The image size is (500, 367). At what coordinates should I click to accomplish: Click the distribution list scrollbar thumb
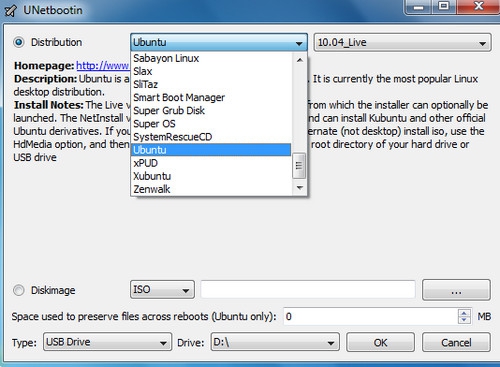pyautogui.click(x=299, y=166)
